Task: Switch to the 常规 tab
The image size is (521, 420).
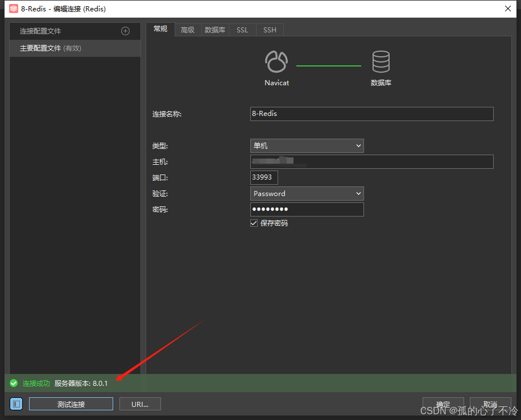Action: click(x=160, y=29)
